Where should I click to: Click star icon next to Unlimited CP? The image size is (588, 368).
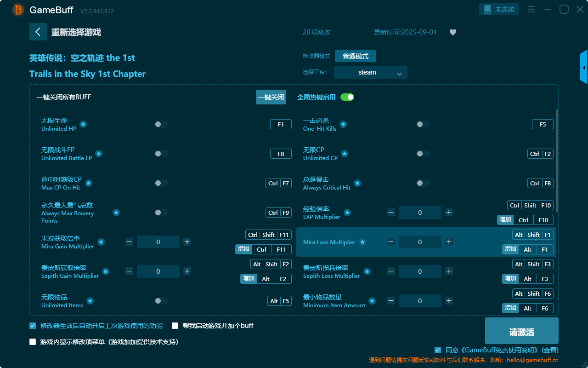[x=345, y=154]
